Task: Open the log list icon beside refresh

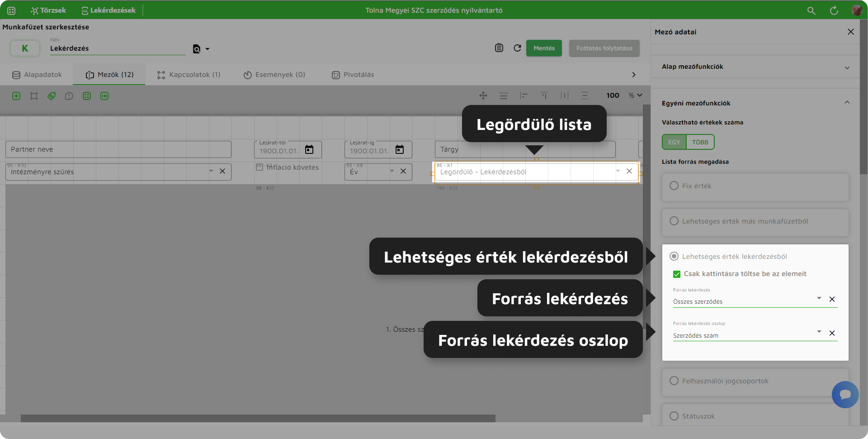Action: tap(499, 48)
